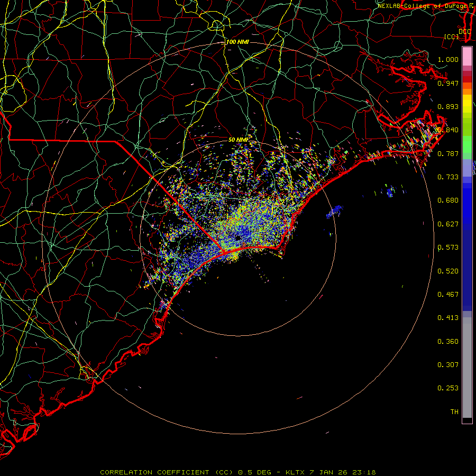Click the 0.573 value on color scale
This screenshot has width=476, height=476.
(x=448, y=247)
